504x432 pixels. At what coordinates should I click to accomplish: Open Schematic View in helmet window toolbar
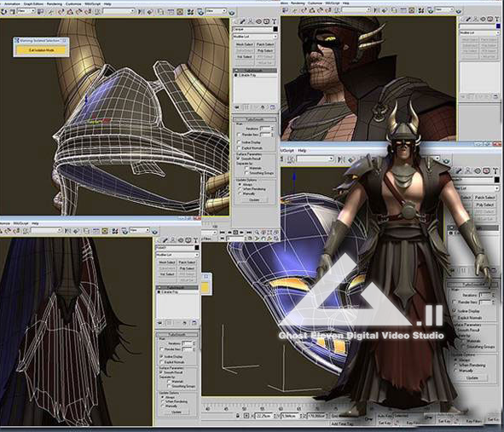pos(180,12)
